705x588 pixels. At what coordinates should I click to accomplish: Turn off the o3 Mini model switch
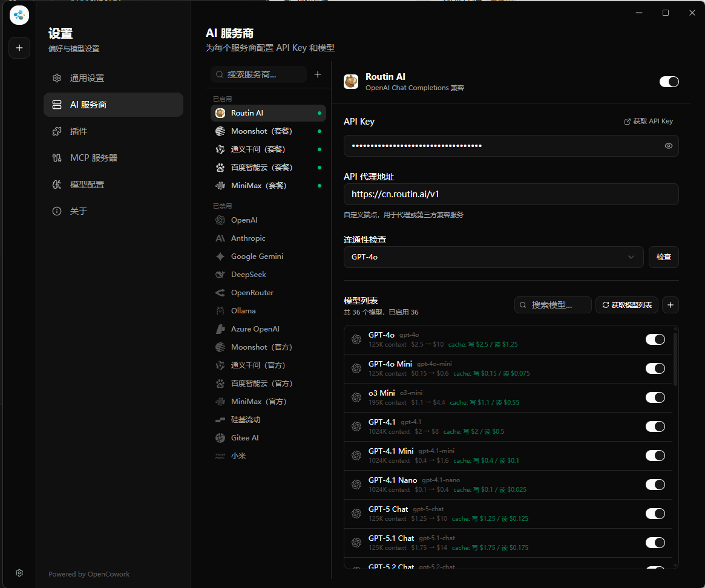coord(655,397)
